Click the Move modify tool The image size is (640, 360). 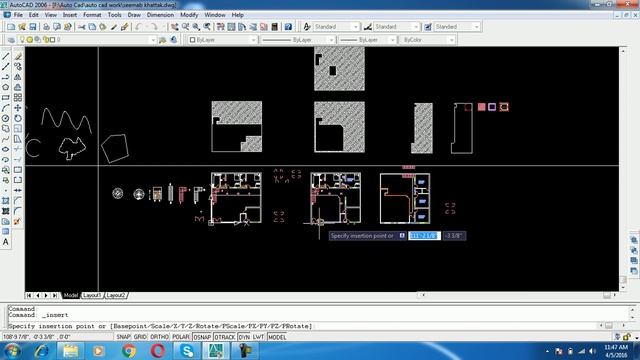tap(18, 108)
